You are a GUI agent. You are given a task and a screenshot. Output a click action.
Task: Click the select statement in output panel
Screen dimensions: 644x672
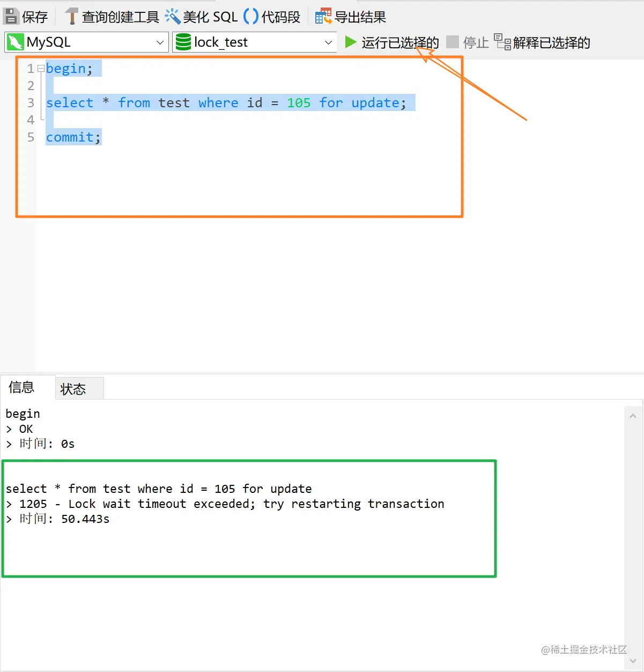159,489
